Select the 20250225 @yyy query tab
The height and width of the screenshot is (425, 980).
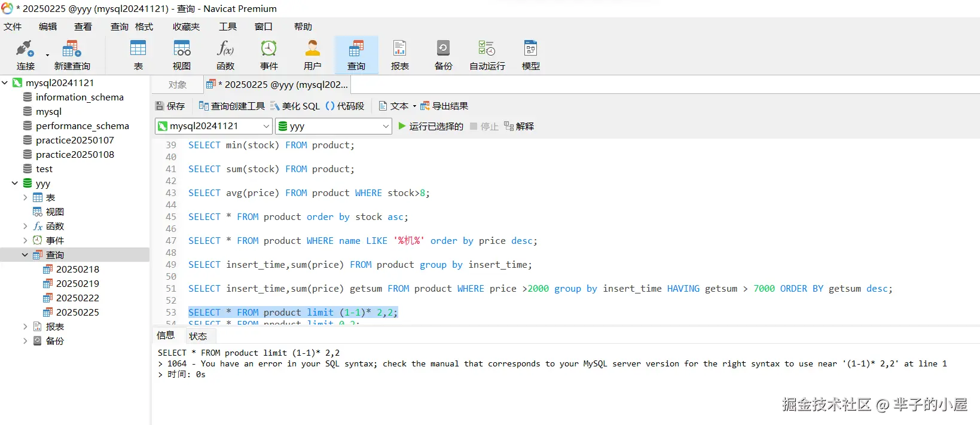[x=278, y=84]
